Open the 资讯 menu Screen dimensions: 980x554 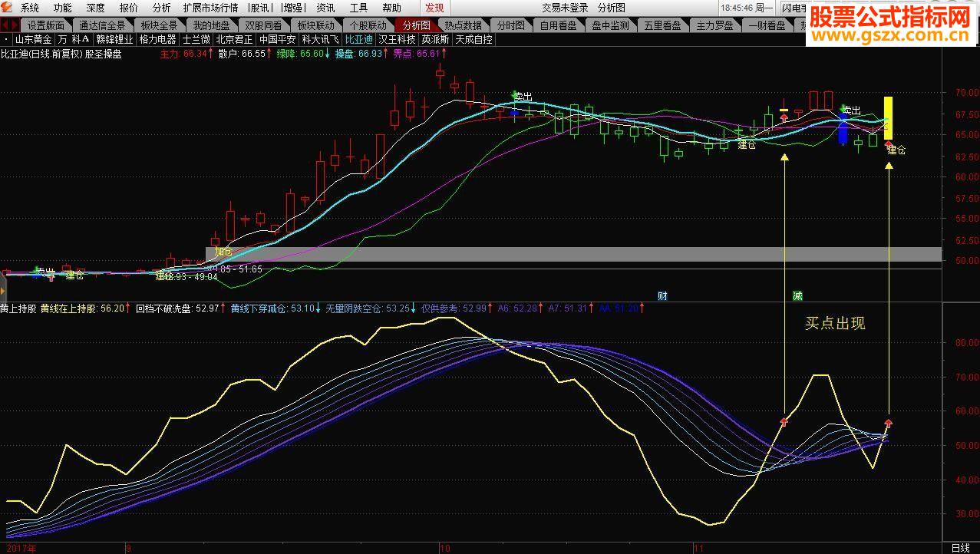[x=325, y=8]
